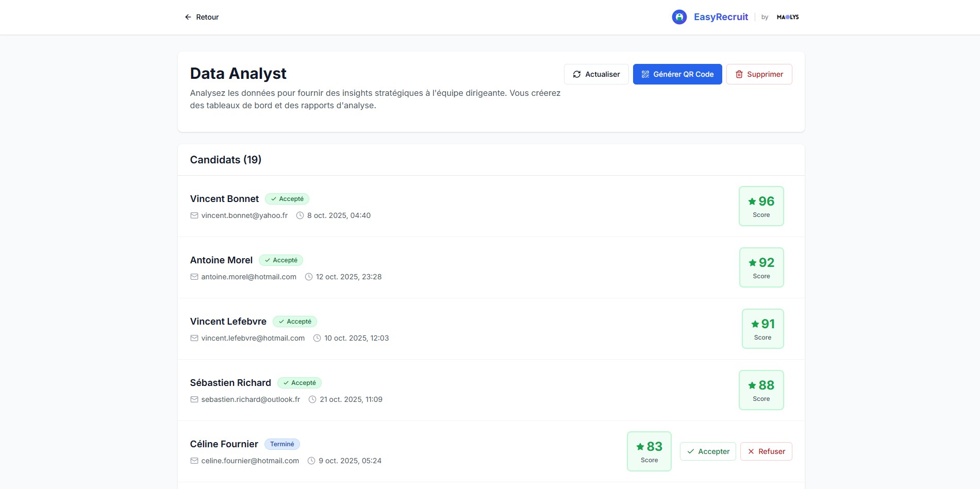Viewport: 980px width, 489px height.
Task: Accept Céline Fournier's candidacy
Action: point(708,451)
